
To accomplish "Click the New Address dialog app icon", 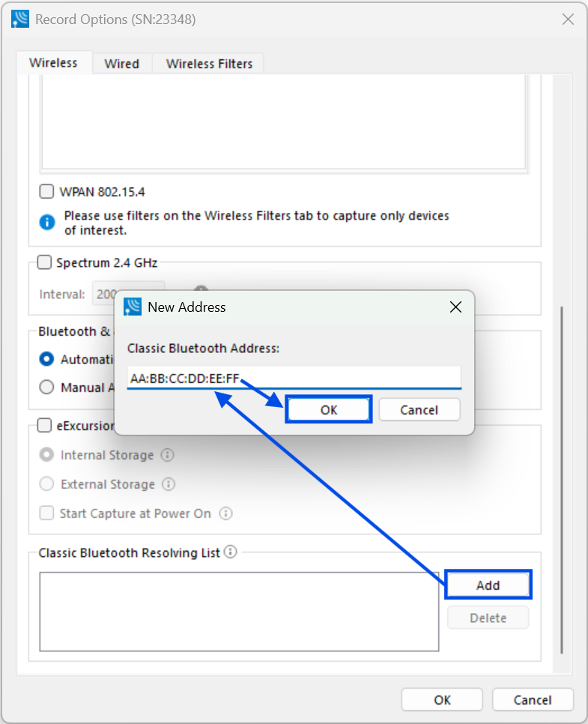I will (x=133, y=307).
